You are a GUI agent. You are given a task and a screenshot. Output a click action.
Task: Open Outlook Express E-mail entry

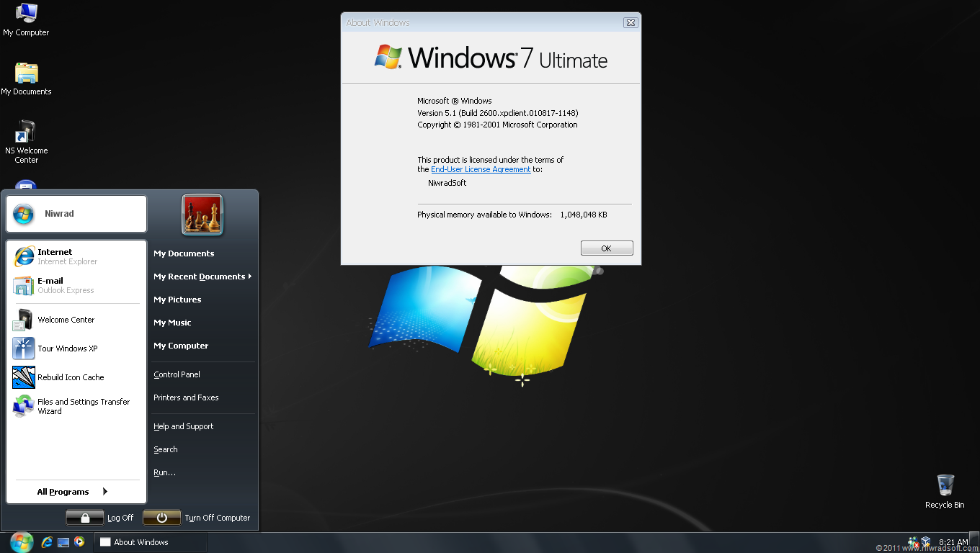[76, 285]
